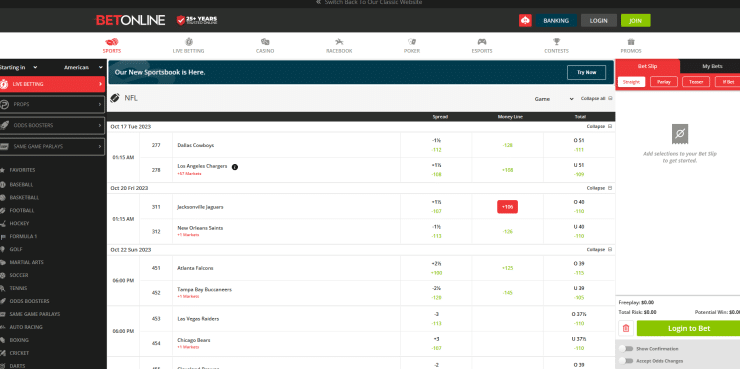
Task: Toggle Show Confirmation switch
Action: pos(626,349)
